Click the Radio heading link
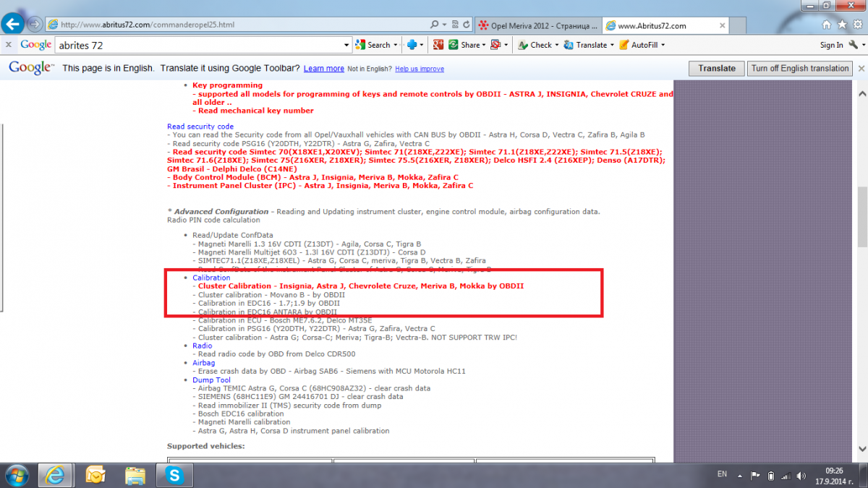The height and width of the screenshot is (488, 868). (203, 346)
